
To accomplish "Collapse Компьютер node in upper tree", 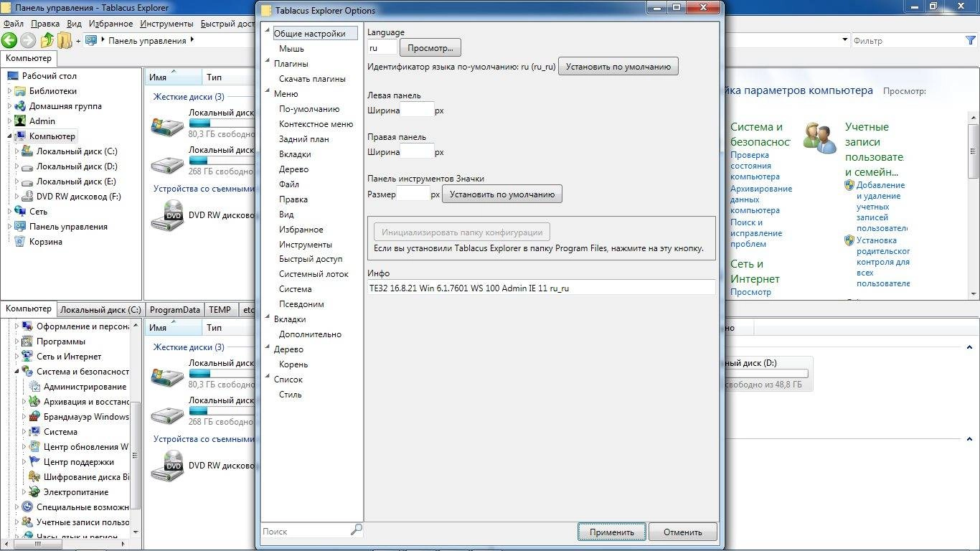I will [x=10, y=136].
